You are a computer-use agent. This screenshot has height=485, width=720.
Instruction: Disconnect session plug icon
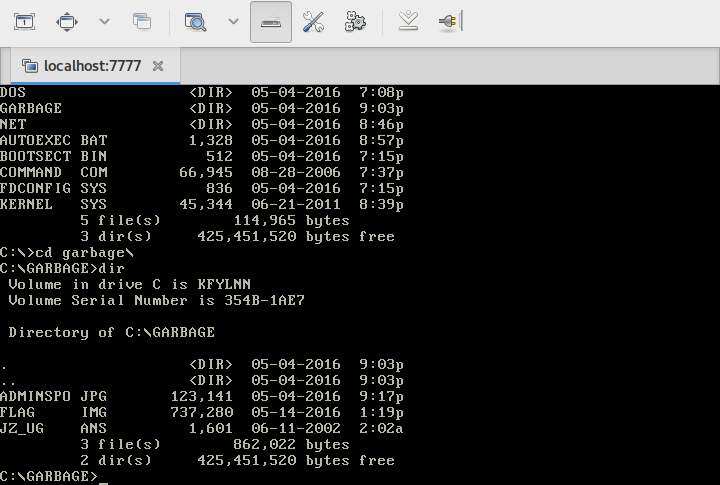point(450,22)
